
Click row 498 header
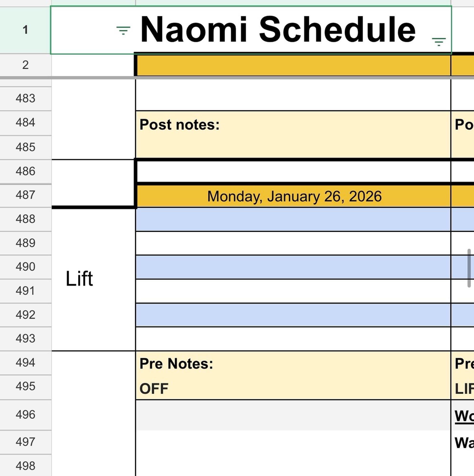[25, 466]
